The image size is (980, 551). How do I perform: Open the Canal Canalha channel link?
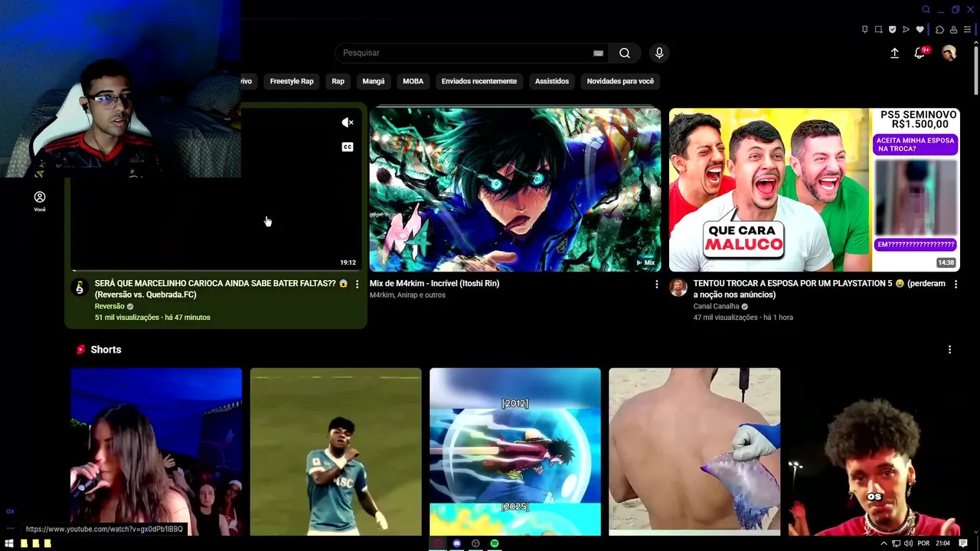tap(716, 306)
